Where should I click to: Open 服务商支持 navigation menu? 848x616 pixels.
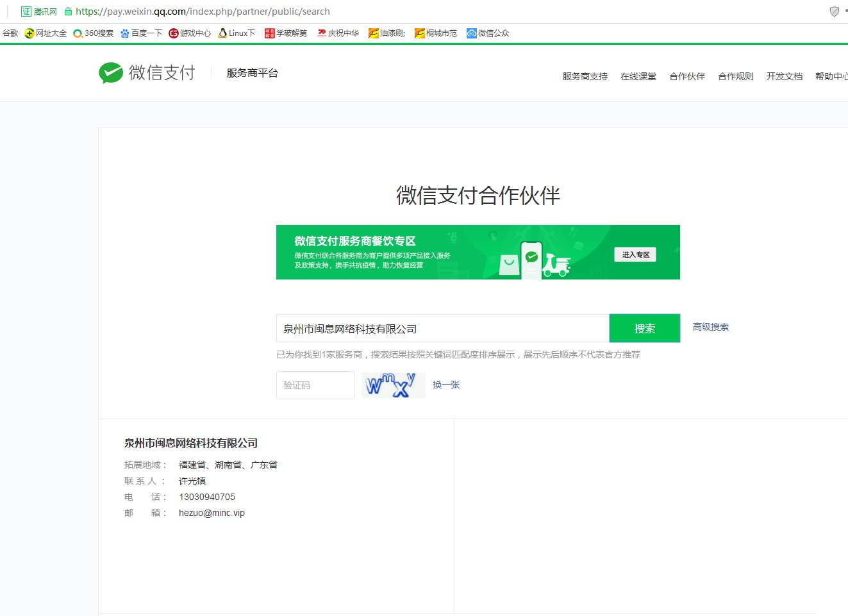tap(585, 76)
